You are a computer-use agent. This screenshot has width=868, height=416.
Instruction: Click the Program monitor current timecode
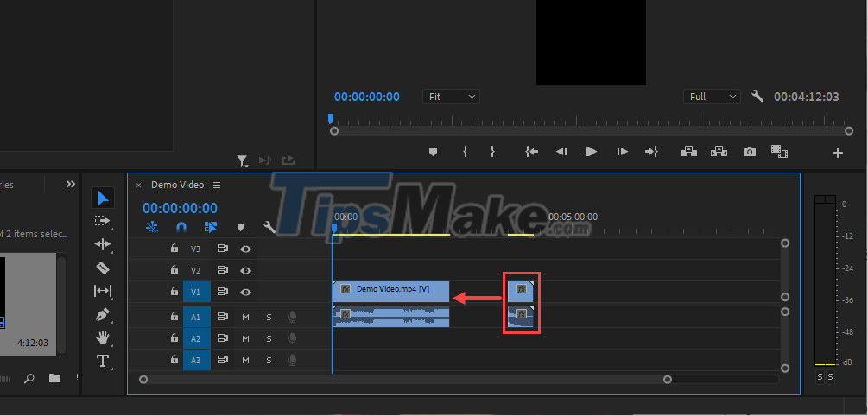coord(367,97)
